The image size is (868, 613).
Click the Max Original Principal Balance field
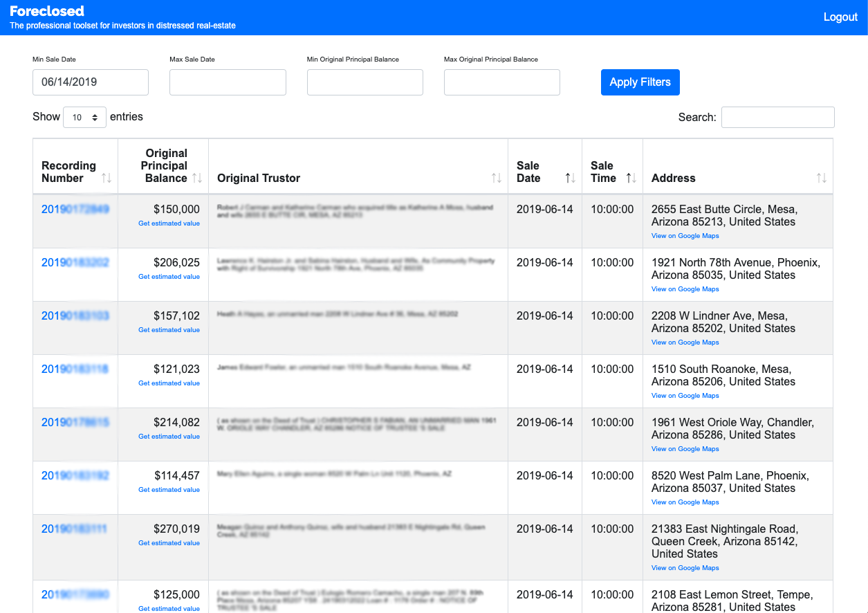(501, 82)
